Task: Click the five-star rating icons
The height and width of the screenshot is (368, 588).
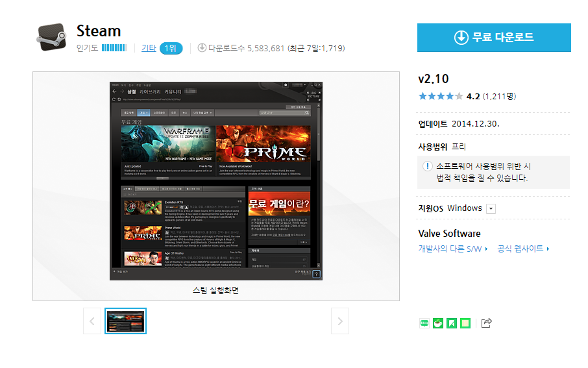Action: pos(441,96)
